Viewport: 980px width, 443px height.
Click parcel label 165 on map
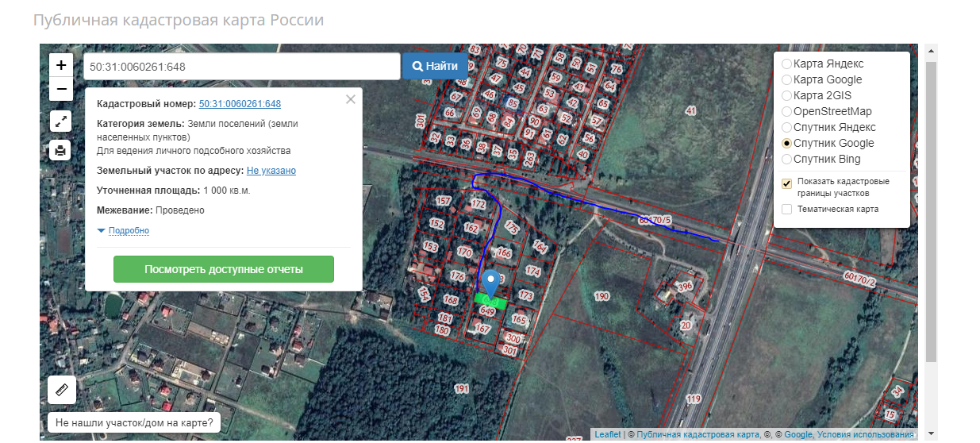pyautogui.click(x=518, y=320)
